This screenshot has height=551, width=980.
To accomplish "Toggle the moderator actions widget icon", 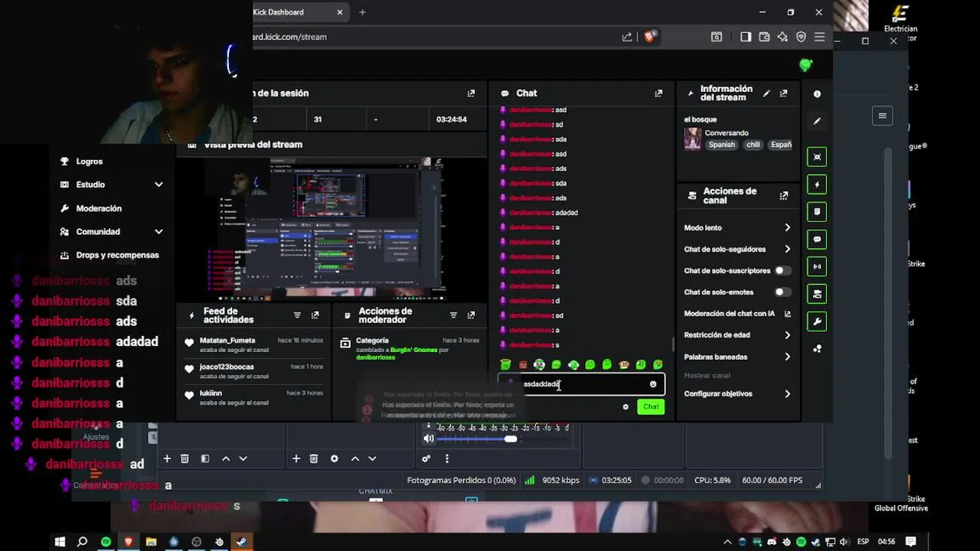I will pos(817,294).
